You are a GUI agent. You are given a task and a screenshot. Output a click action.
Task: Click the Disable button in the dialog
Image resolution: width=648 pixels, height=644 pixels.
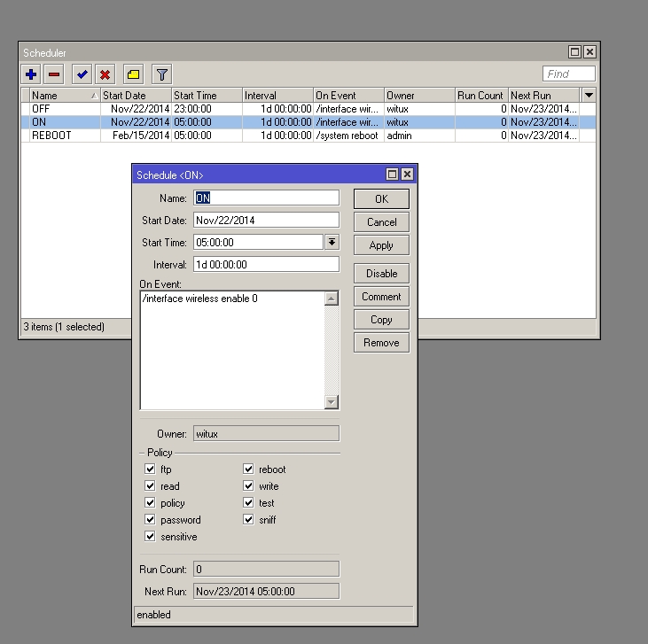click(381, 274)
